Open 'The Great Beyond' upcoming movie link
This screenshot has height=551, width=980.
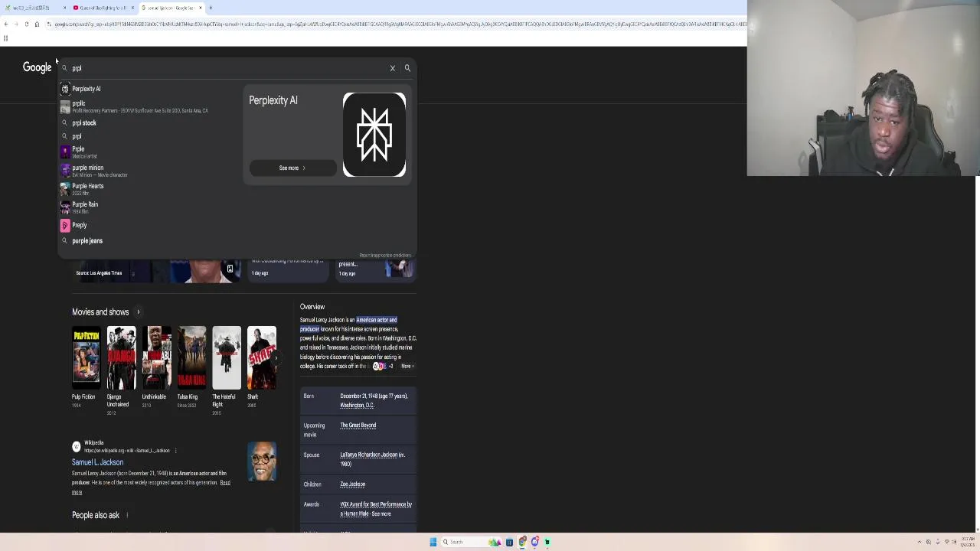pos(358,425)
